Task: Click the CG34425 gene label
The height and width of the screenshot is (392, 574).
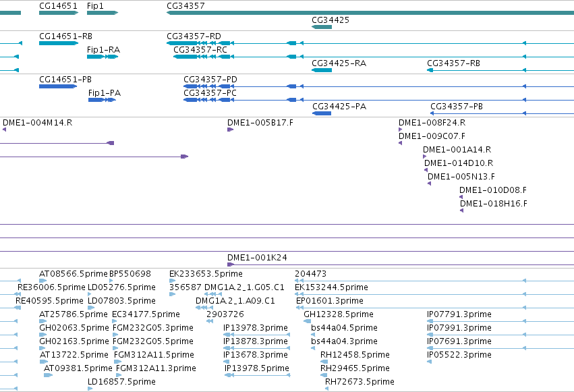Action: (331, 20)
